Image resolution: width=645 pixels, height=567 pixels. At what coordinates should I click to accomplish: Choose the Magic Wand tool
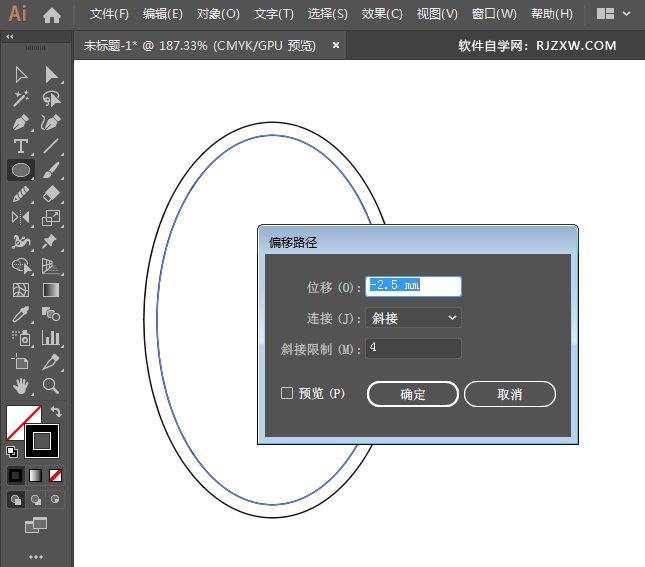tap(21, 99)
